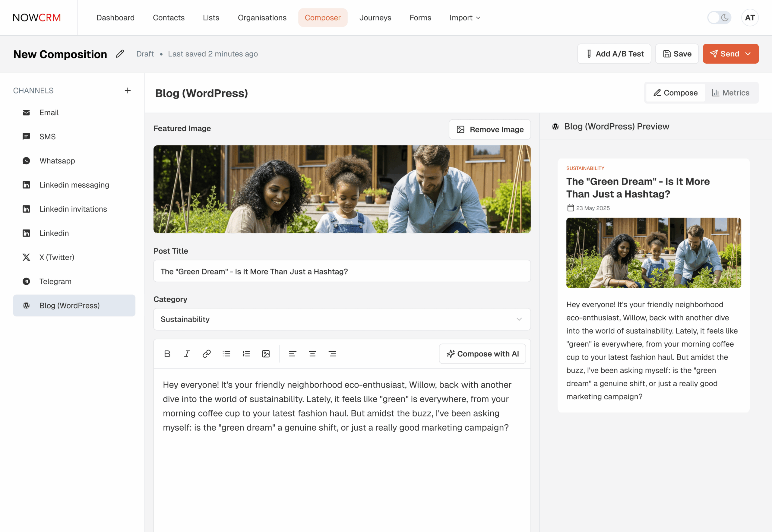Remove the featured image
The width and height of the screenshot is (772, 532).
tap(490, 129)
